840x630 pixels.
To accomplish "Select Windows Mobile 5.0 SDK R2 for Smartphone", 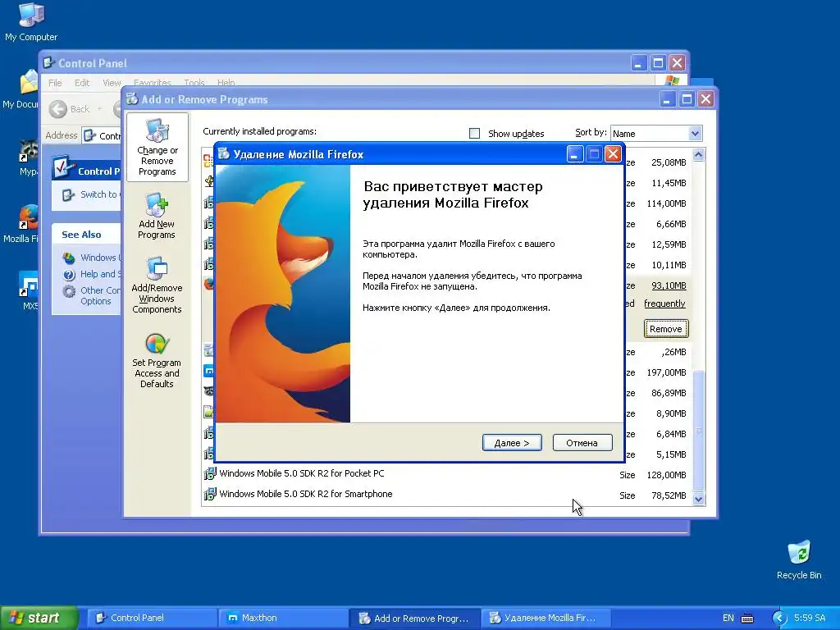I will point(306,494).
